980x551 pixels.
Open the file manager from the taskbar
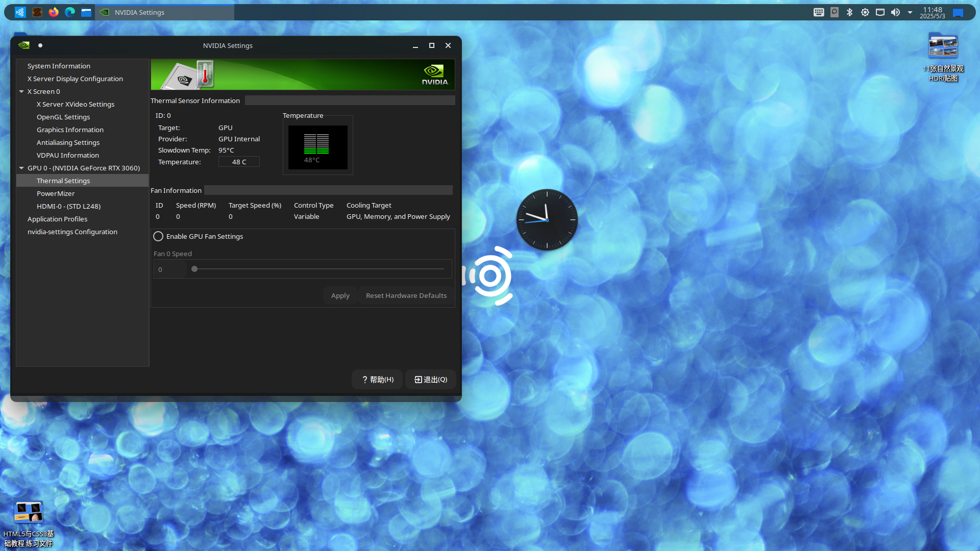(x=86, y=12)
